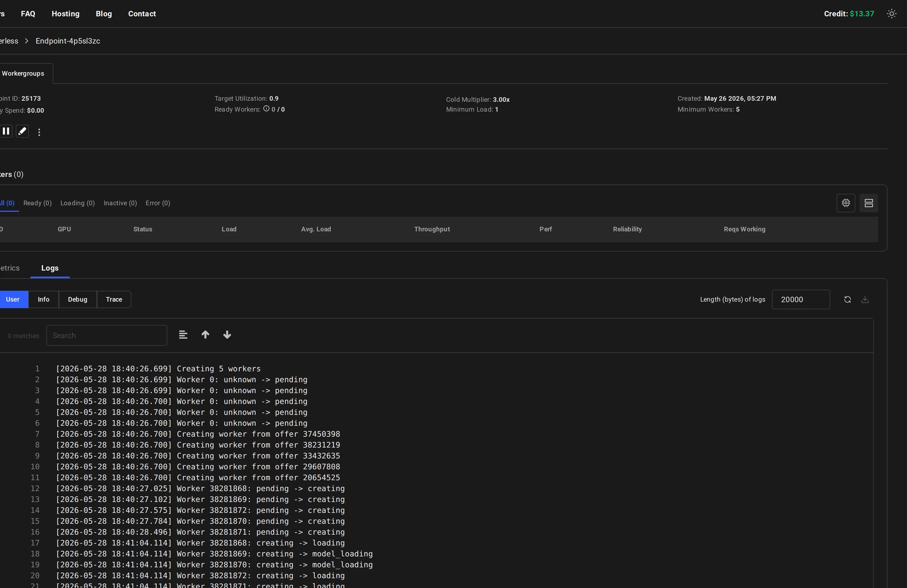Download the logs with the download icon
Image resolution: width=907 pixels, height=588 pixels.
(865, 300)
